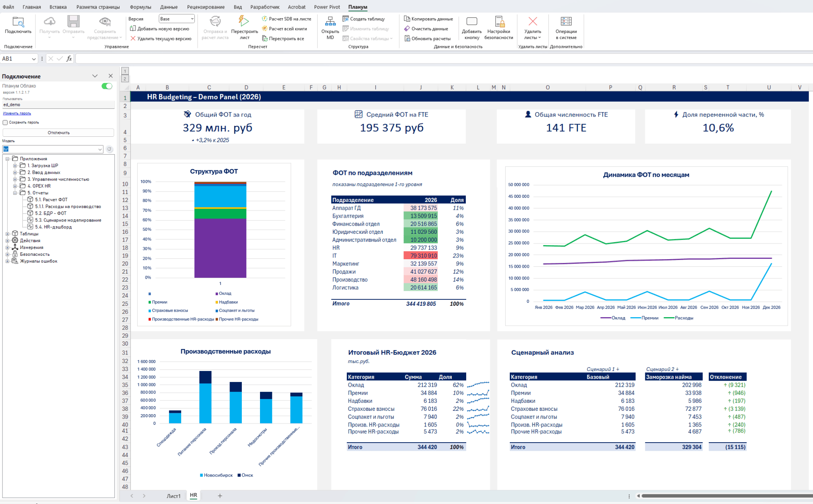Open the Версия Base dropdown
The image size is (813, 504).
coord(192,19)
